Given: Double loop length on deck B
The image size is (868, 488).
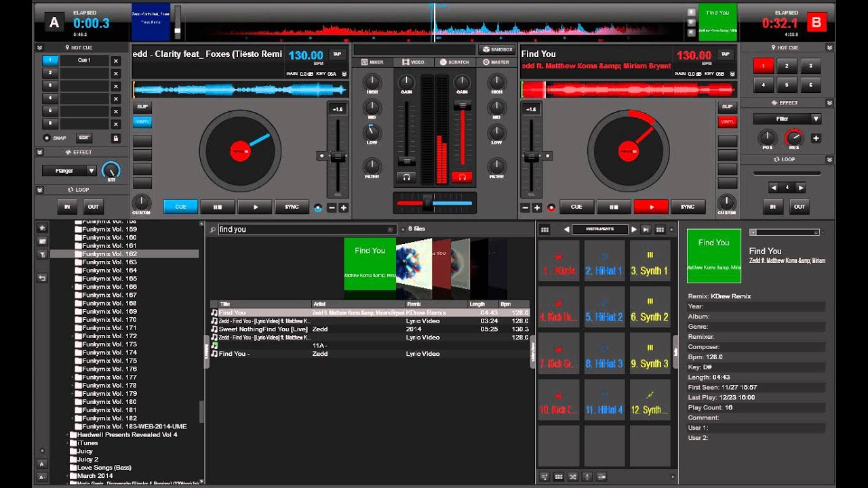Looking at the screenshot, I should click(x=801, y=188).
